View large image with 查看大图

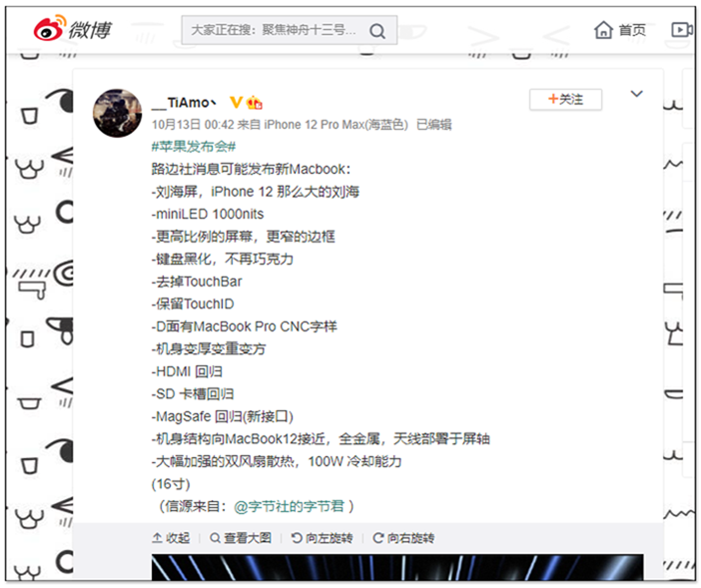241,538
